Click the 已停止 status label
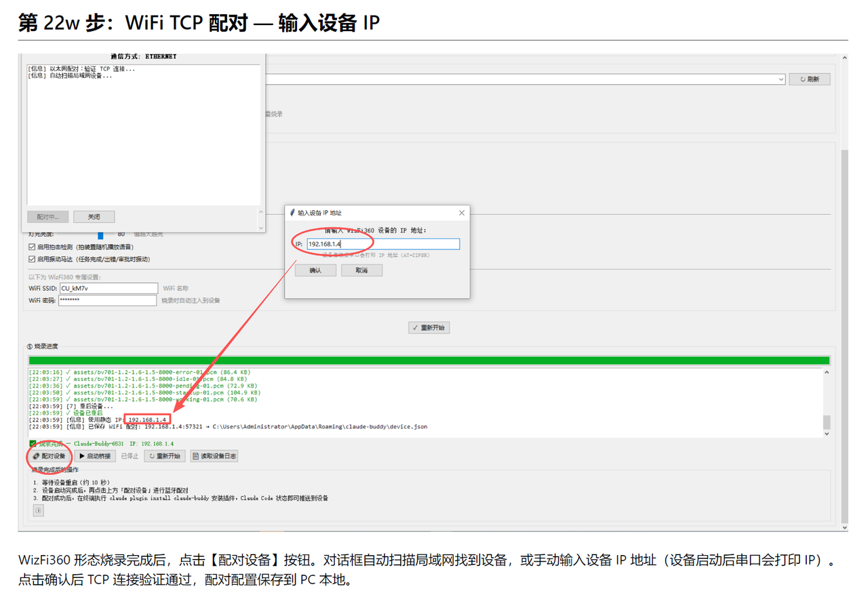The height and width of the screenshot is (595, 868). 130,456
